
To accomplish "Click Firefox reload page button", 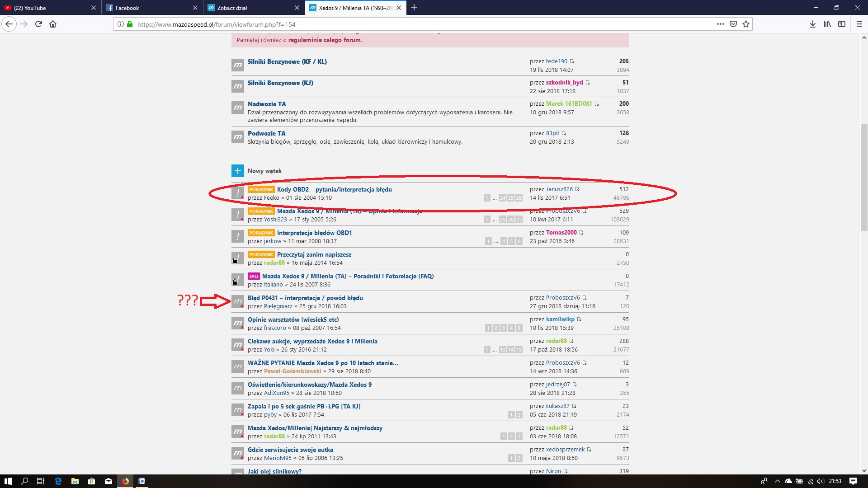I will pyautogui.click(x=38, y=24).
